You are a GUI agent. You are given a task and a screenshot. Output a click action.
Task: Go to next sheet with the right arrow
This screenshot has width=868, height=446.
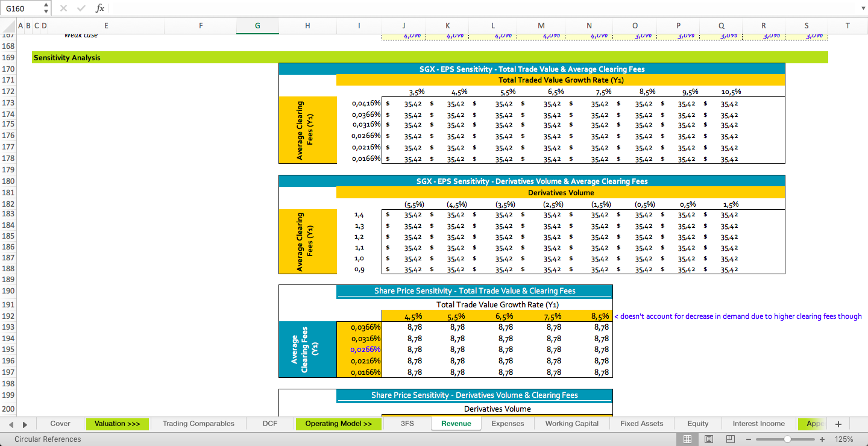coord(25,424)
